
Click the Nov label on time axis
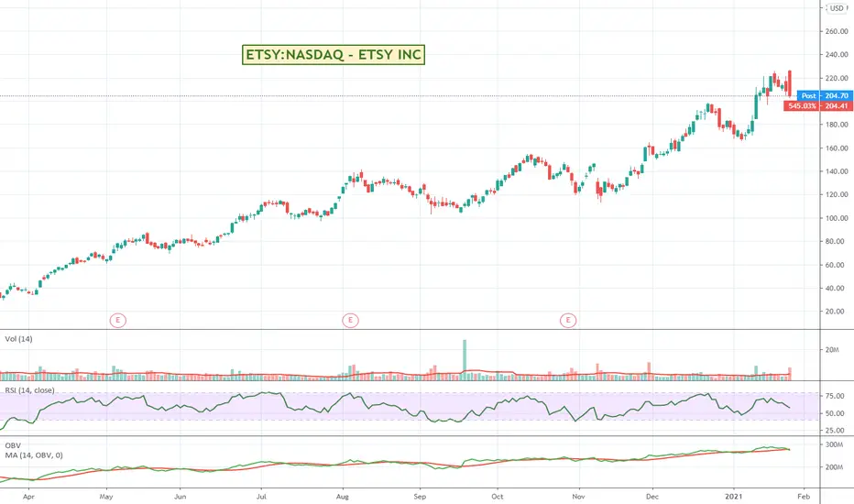coord(578,497)
